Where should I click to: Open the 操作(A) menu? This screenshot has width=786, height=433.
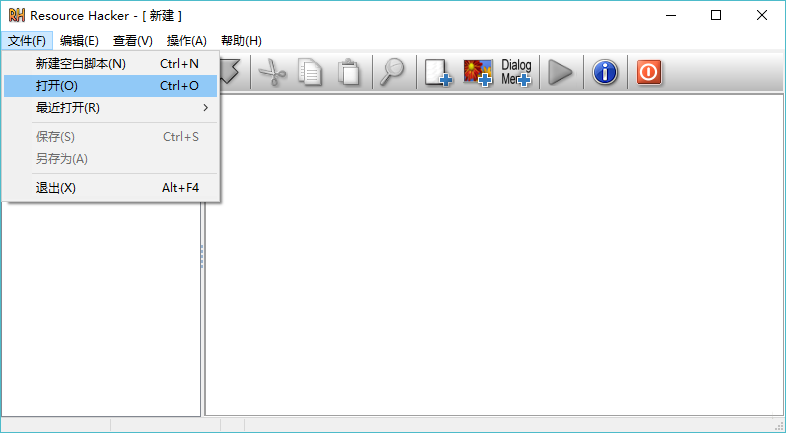click(x=186, y=41)
